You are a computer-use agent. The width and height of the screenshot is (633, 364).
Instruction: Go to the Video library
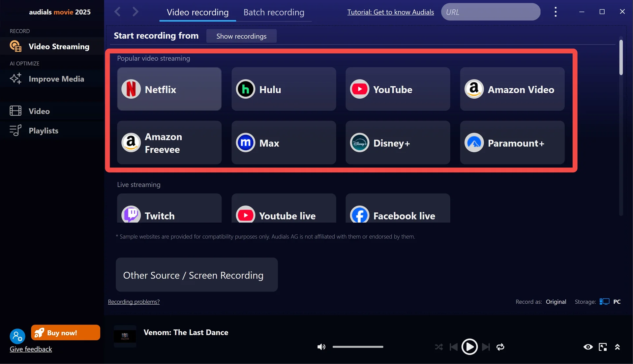click(x=52, y=111)
